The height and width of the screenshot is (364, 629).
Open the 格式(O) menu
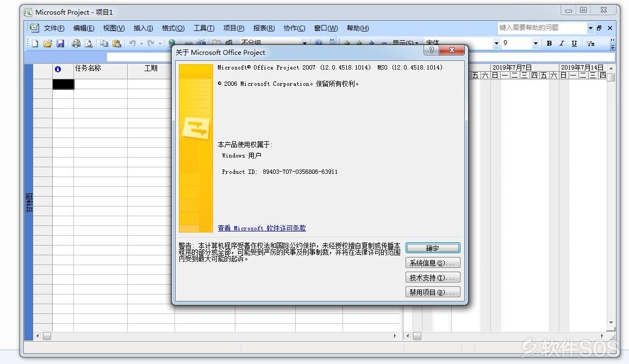173,28
